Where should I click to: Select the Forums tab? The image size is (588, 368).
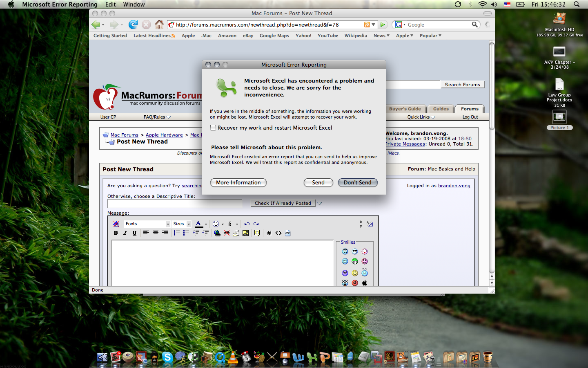point(470,109)
